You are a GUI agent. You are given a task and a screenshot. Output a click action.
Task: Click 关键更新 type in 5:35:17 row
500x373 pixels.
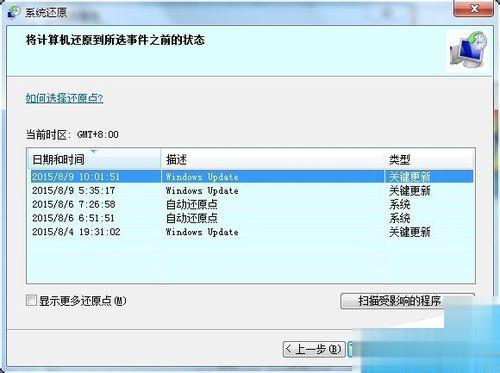410,191
